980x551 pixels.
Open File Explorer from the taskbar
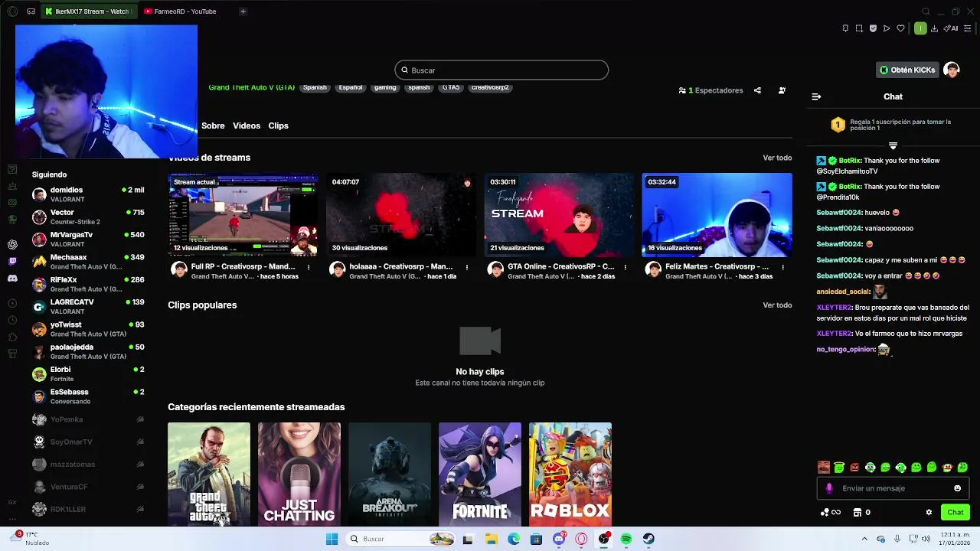pos(491,539)
